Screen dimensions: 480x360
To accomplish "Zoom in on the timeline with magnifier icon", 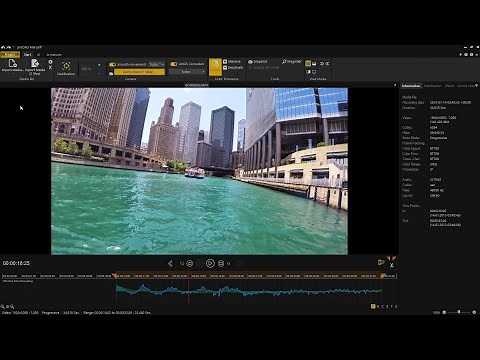I will [12, 306].
